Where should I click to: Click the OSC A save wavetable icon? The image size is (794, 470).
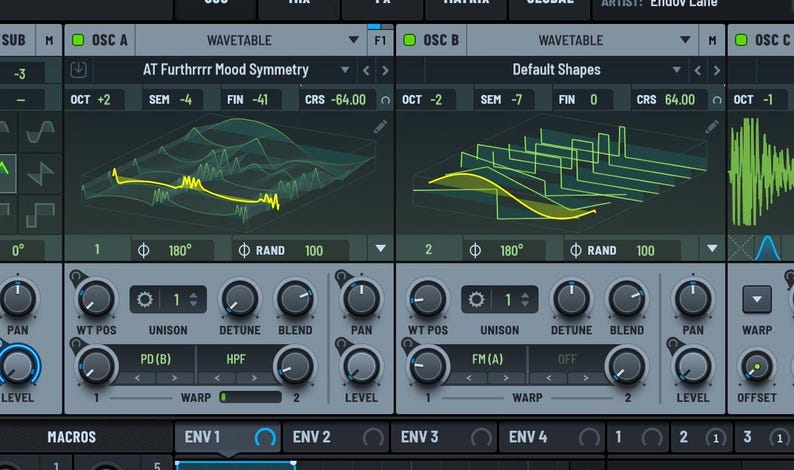(78, 70)
